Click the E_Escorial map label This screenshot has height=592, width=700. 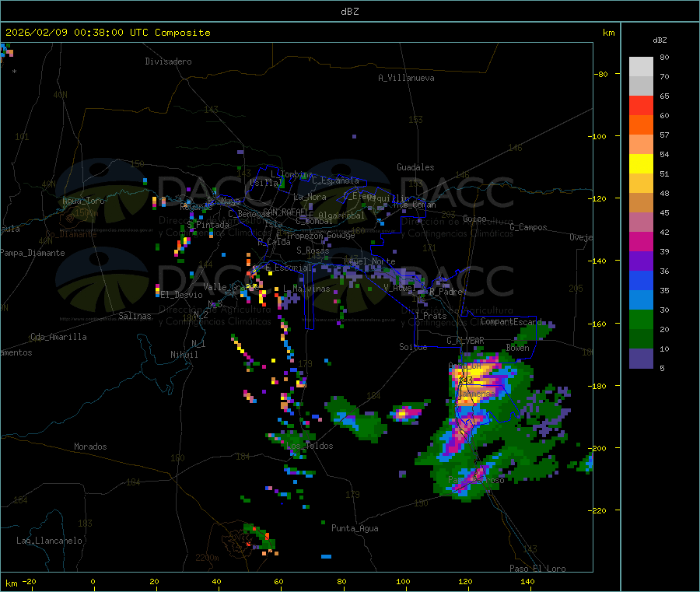click(288, 268)
